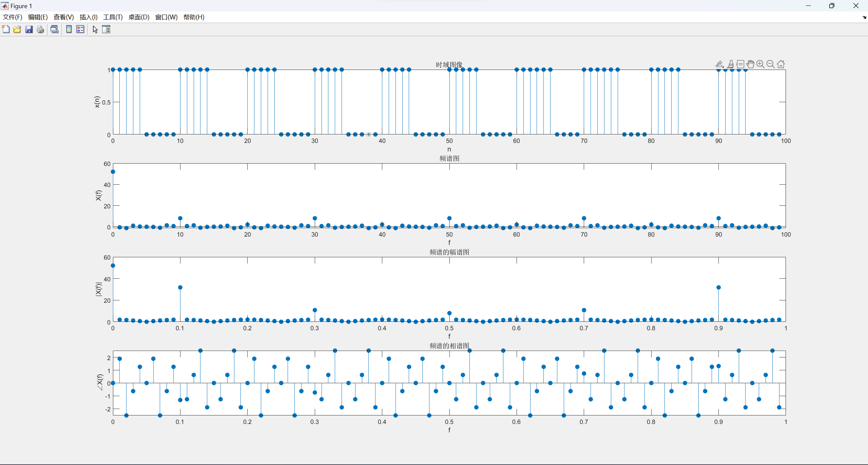Select the Pan hand tool on axes
The width and height of the screenshot is (868, 465).
tap(750, 64)
